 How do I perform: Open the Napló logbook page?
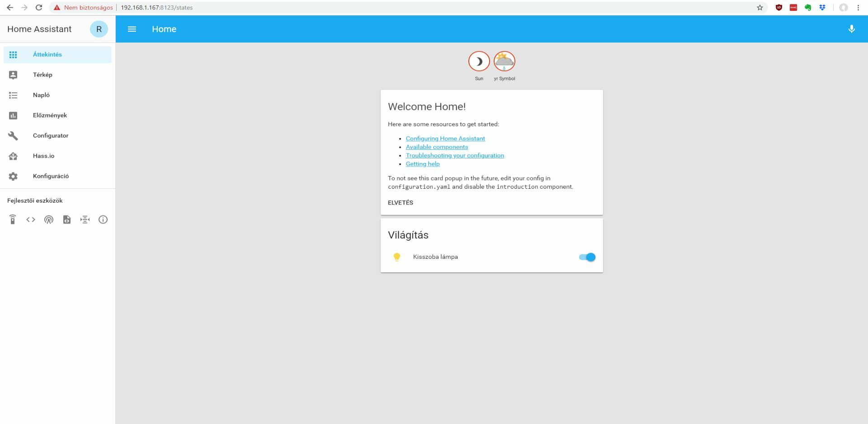click(x=57, y=95)
